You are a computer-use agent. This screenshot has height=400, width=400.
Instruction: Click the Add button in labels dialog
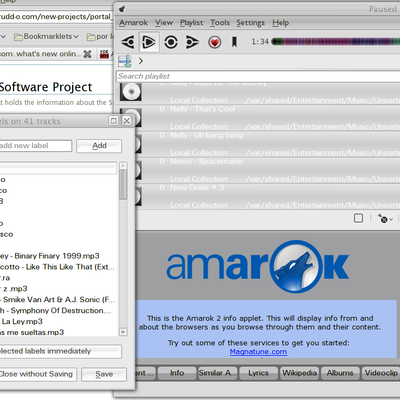(x=99, y=146)
